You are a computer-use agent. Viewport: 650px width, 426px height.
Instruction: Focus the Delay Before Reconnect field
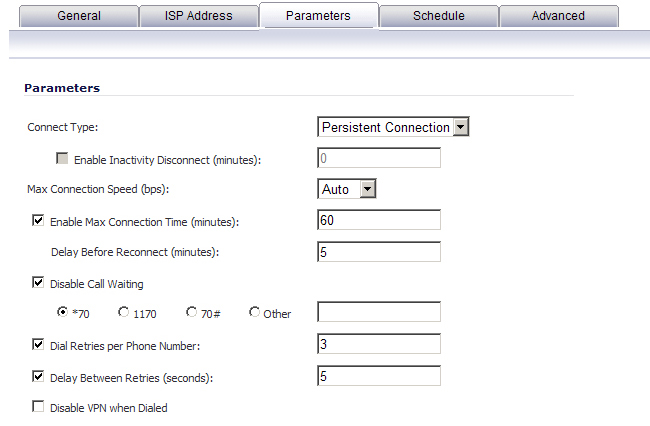[x=379, y=252]
